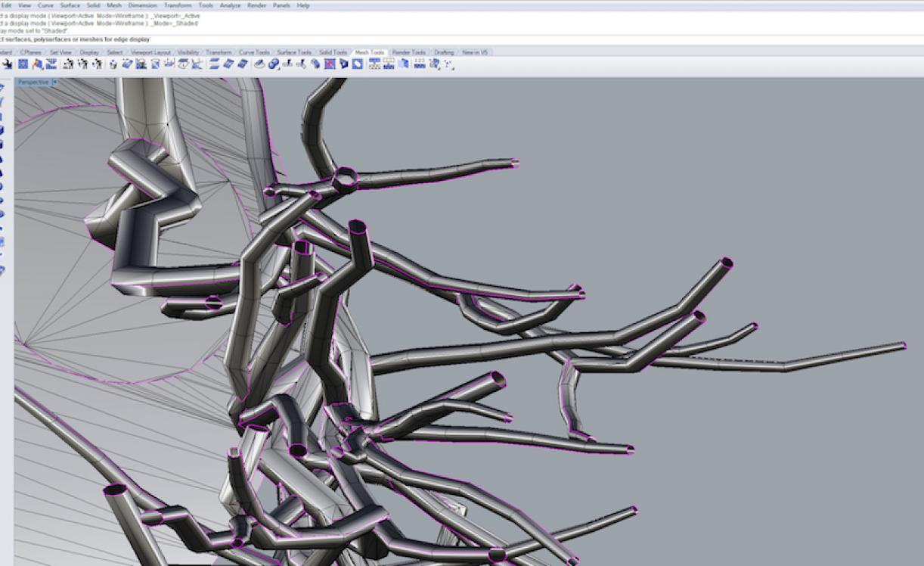Click the history line ending "_Viewport=_Active"
Viewport: 924px width, 566px height.
click(100, 16)
